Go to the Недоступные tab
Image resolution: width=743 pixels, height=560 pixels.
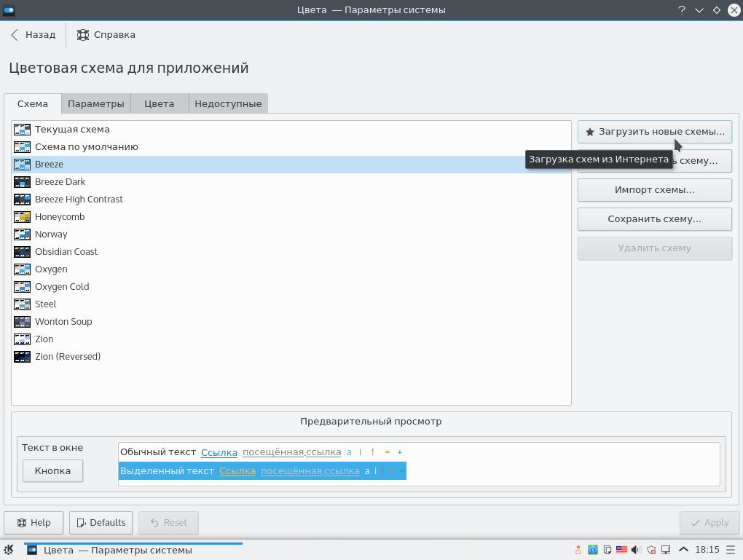(228, 103)
